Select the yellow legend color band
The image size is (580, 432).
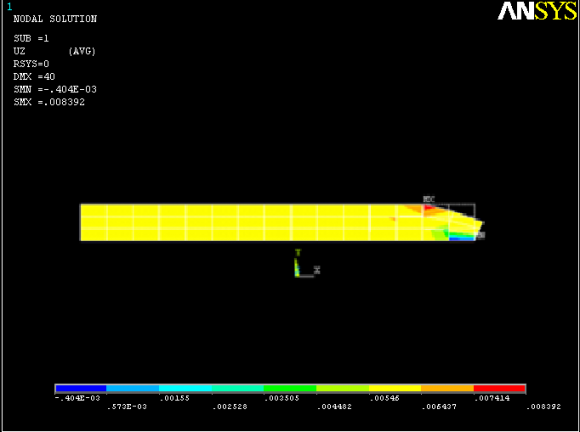(x=395, y=388)
